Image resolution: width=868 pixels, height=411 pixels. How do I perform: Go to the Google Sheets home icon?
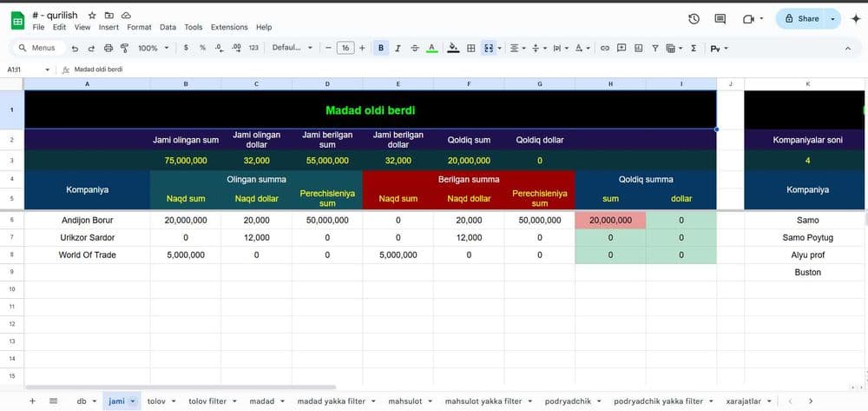pyautogui.click(x=17, y=21)
